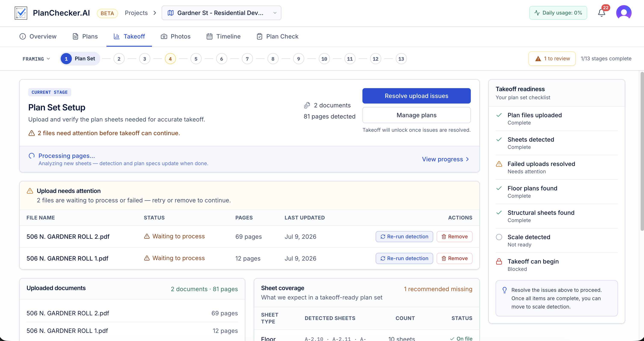This screenshot has height=341, width=644.
Task: Click the '69 pages' cell in the file table
Action: pos(248,237)
